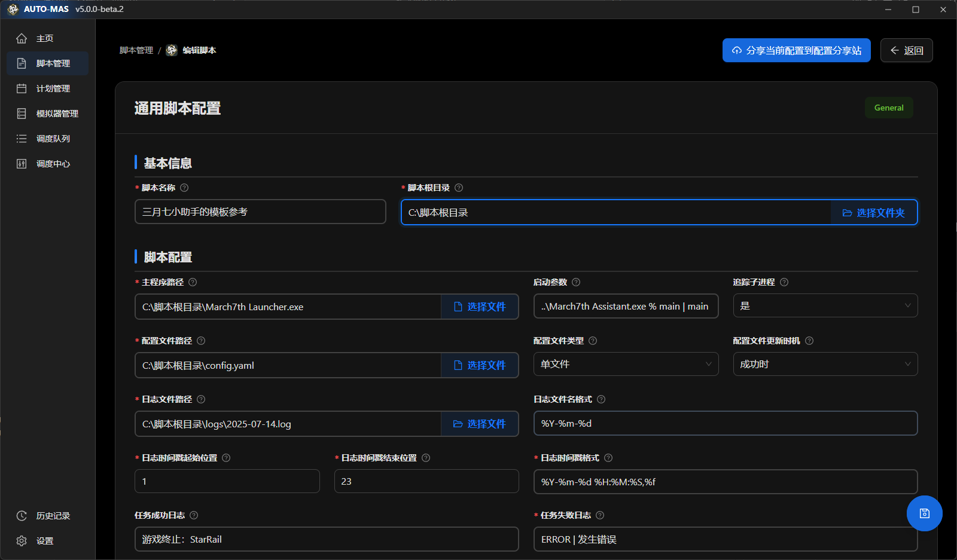Click help icon next to 日志文件名格式

(x=601, y=399)
